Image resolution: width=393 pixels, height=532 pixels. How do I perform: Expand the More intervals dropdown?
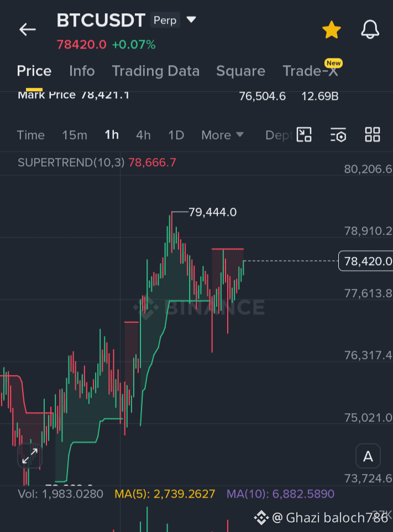[223, 135]
